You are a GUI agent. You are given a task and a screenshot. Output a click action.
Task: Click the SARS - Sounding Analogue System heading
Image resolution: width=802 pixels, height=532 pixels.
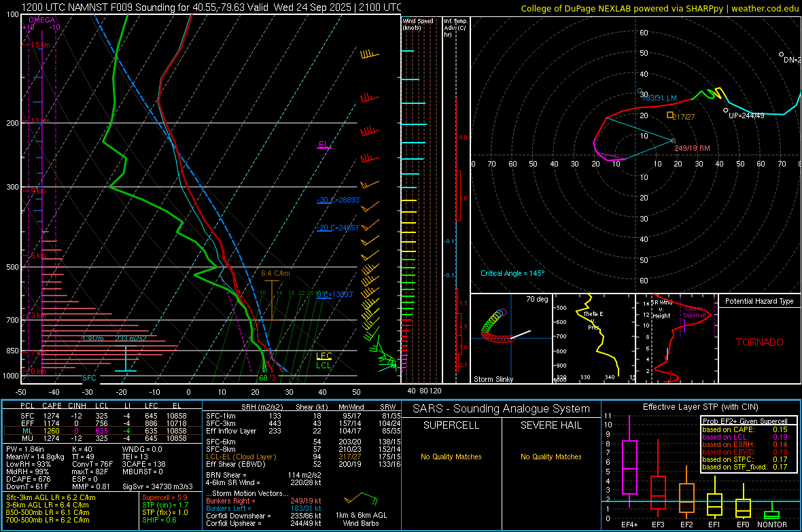(x=502, y=409)
